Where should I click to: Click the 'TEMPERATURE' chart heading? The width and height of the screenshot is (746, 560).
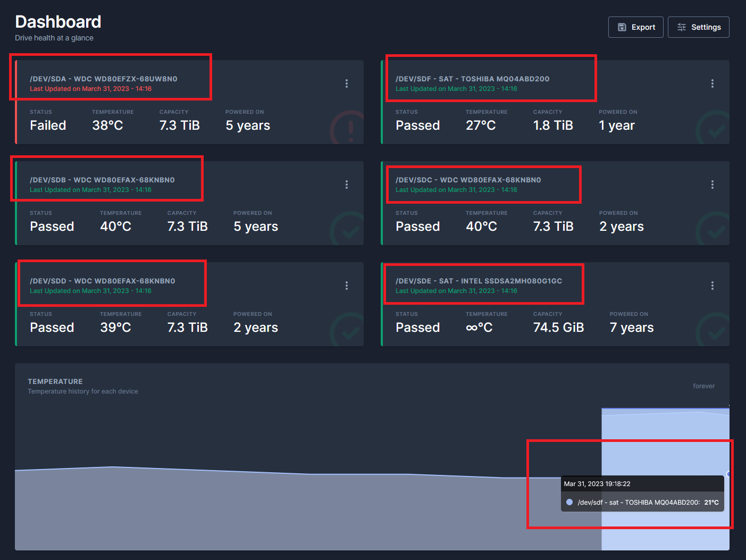point(55,381)
